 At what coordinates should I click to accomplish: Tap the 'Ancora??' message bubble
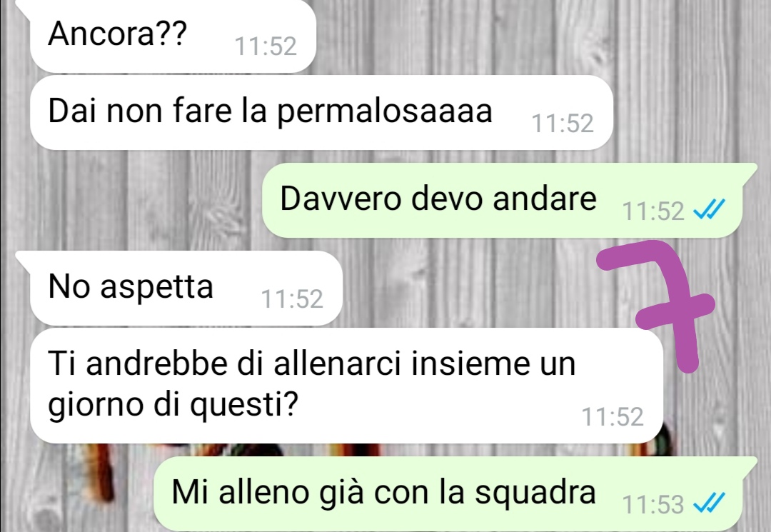172,36
